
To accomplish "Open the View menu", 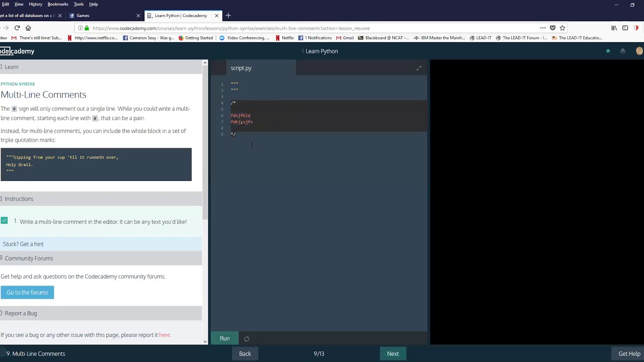I will (19, 4).
